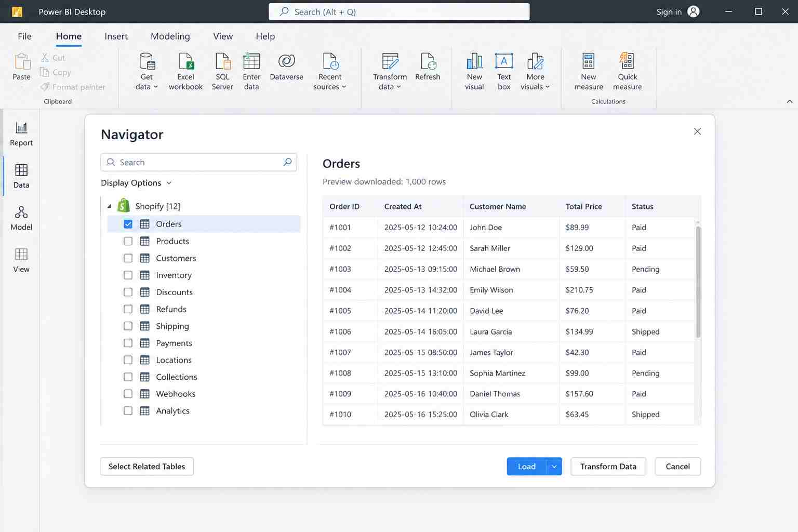Open the SQL Server data source

[x=222, y=72]
